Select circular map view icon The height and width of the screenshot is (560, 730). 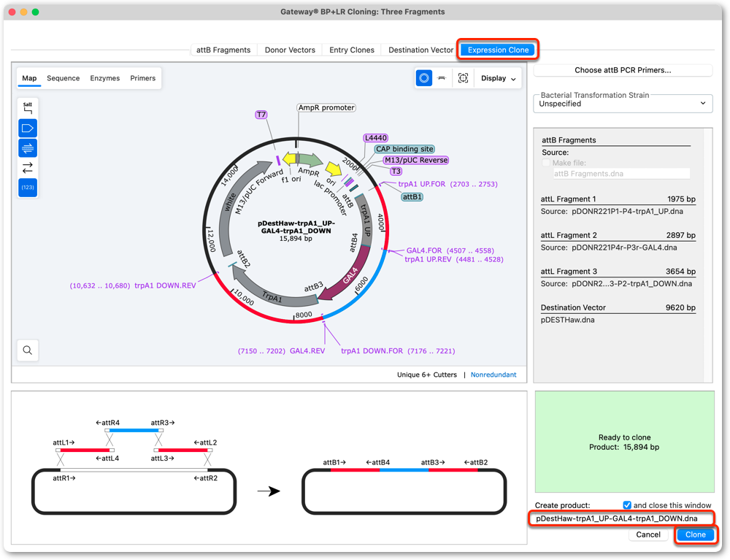[423, 78]
